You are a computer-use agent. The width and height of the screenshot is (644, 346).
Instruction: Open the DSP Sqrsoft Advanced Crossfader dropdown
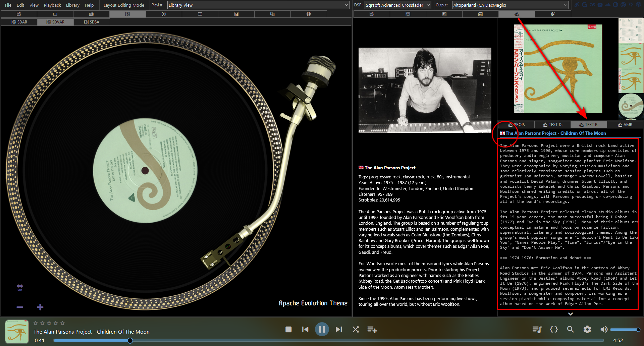[398, 5]
